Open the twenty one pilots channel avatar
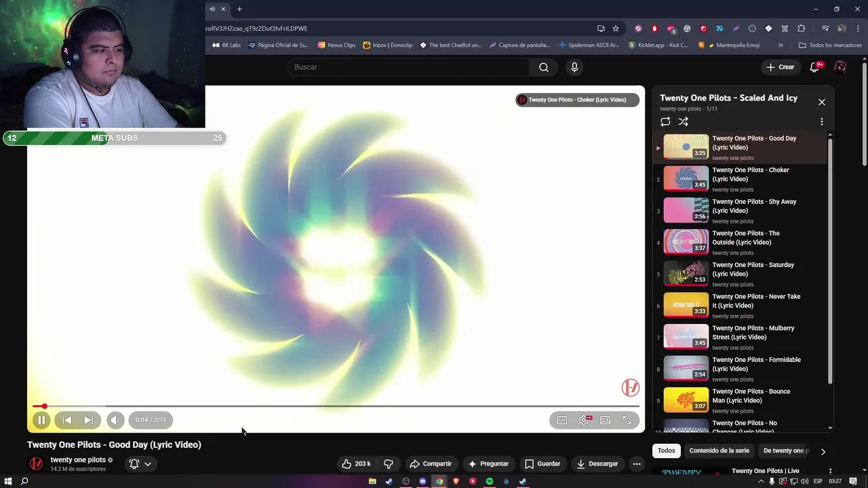Image resolution: width=868 pixels, height=488 pixels. pyautogui.click(x=37, y=464)
